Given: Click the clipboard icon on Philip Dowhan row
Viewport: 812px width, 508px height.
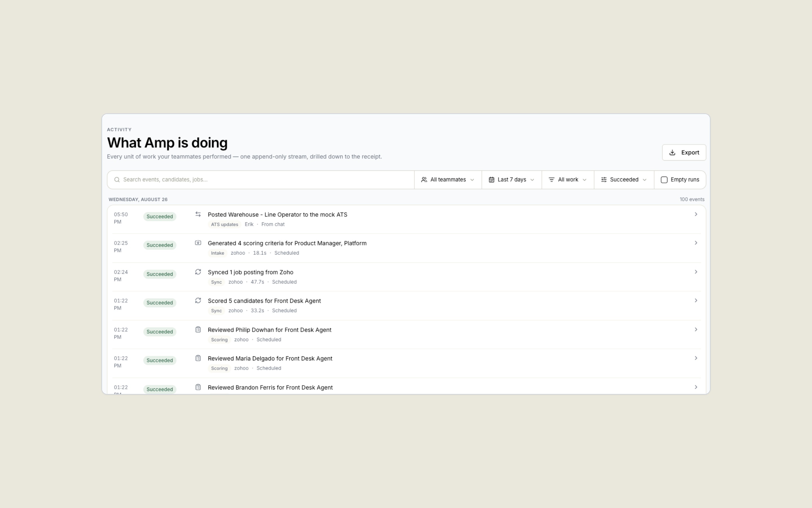Looking at the screenshot, I should pyautogui.click(x=198, y=330).
